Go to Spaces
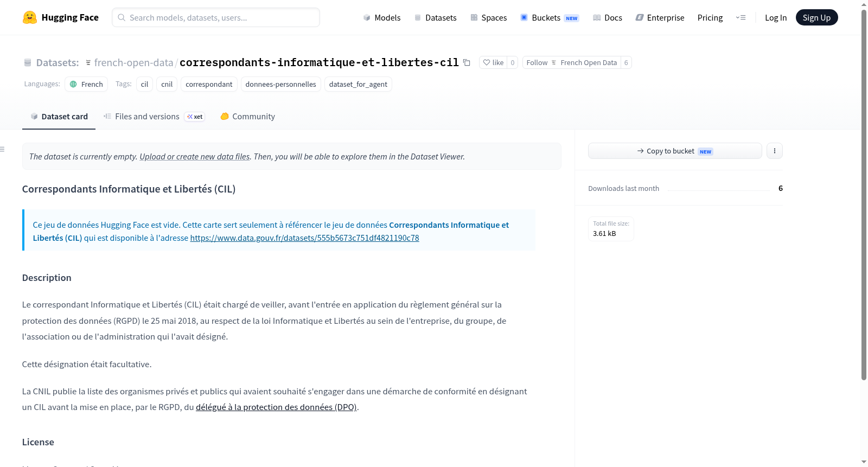This screenshot has height=467, width=868. coord(489,17)
